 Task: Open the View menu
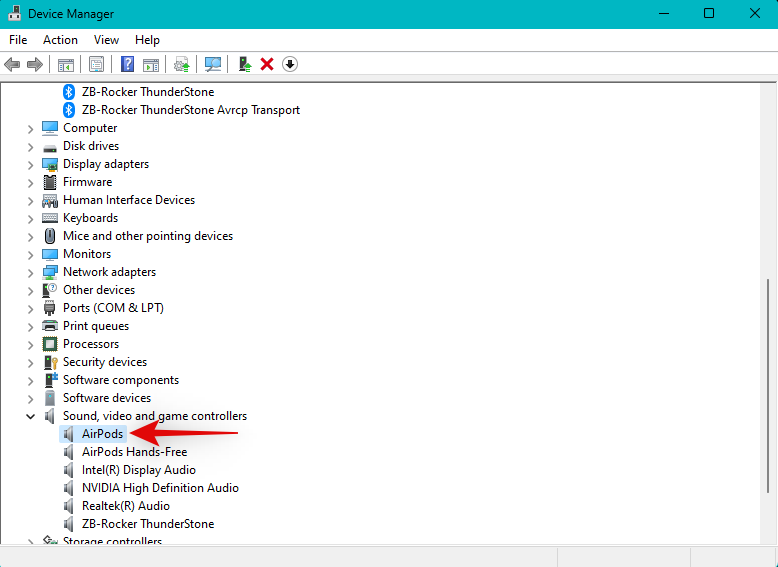[x=106, y=40]
